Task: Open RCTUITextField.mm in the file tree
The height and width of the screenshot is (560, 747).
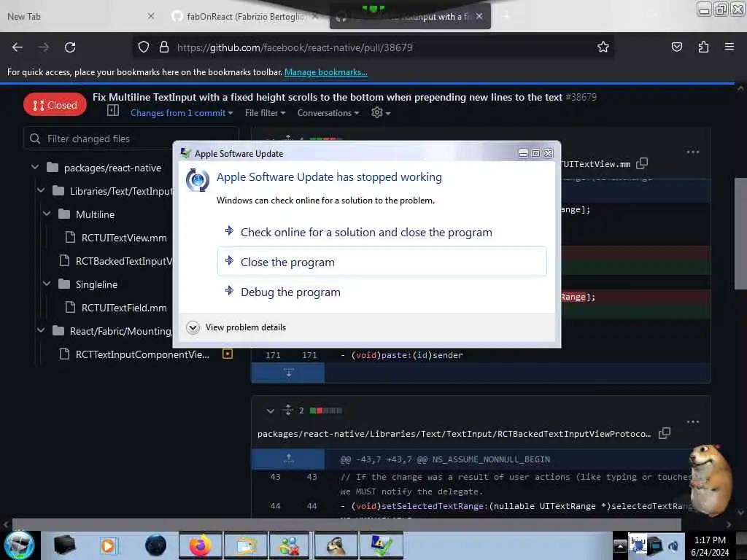Action: [x=124, y=308]
